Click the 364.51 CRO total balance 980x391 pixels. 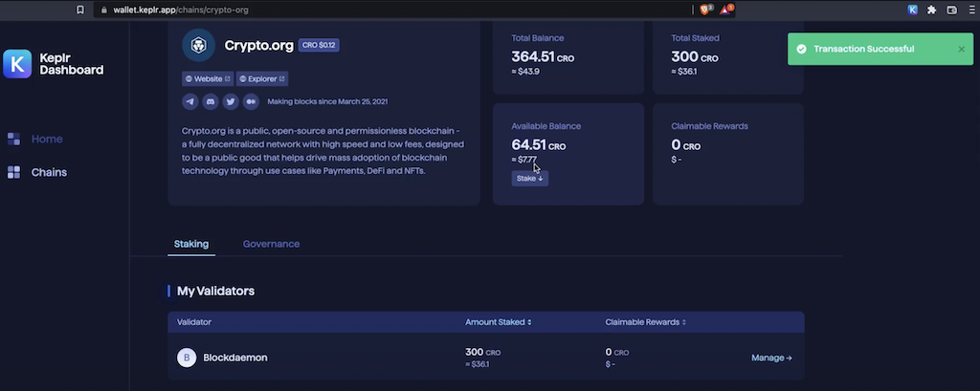(x=543, y=56)
